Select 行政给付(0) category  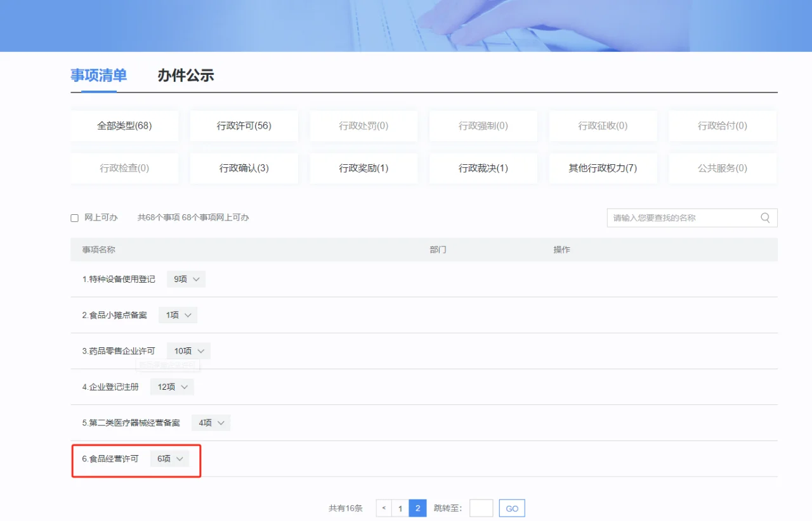click(x=723, y=125)
